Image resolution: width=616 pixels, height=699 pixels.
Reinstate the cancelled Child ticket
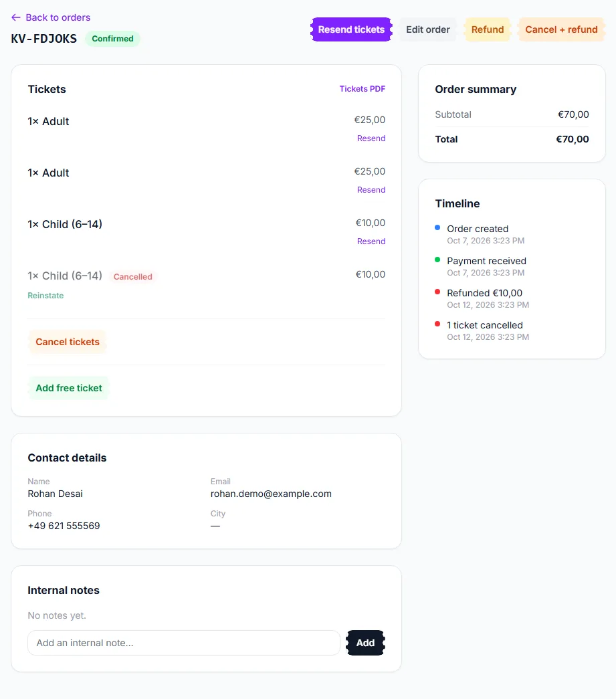(45, 296)
